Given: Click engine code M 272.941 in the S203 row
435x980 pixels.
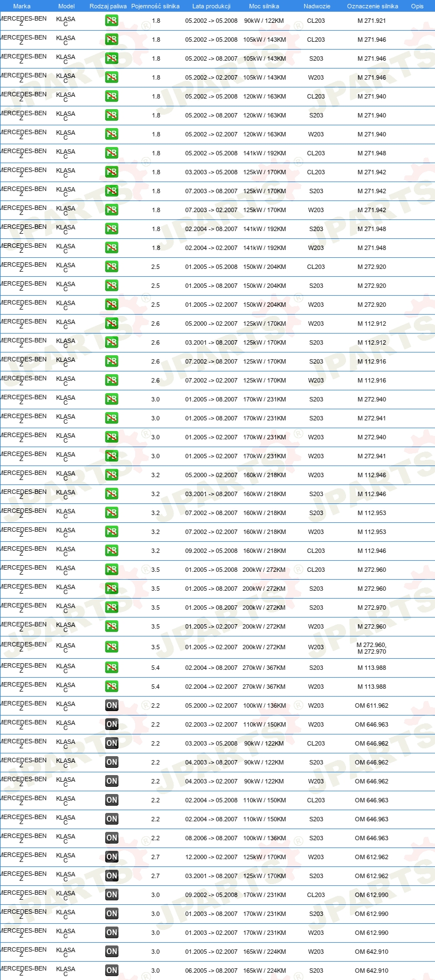Looking at the screenshot, I should coord(372,418).
